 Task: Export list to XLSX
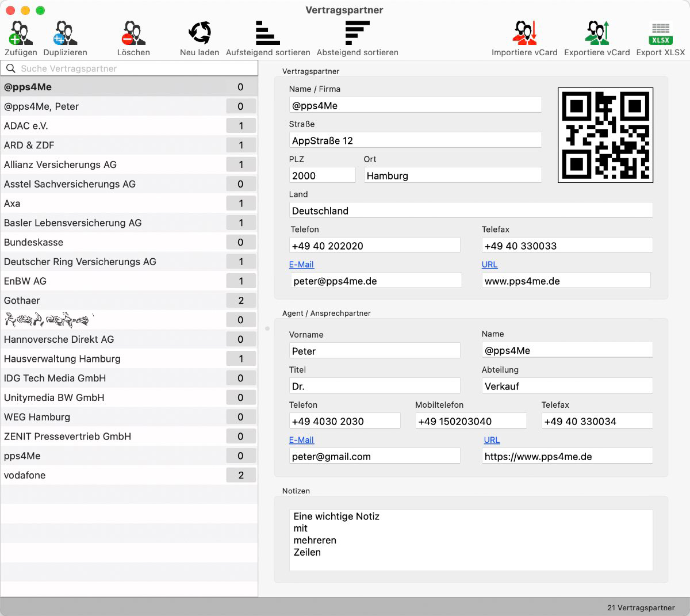pos(661,33)
